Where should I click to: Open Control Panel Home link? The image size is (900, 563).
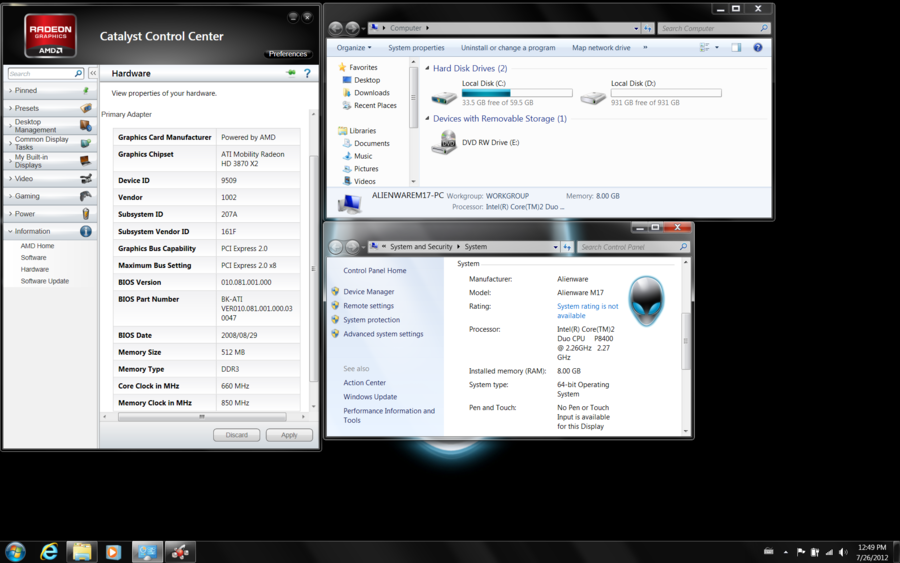(374, 270)
